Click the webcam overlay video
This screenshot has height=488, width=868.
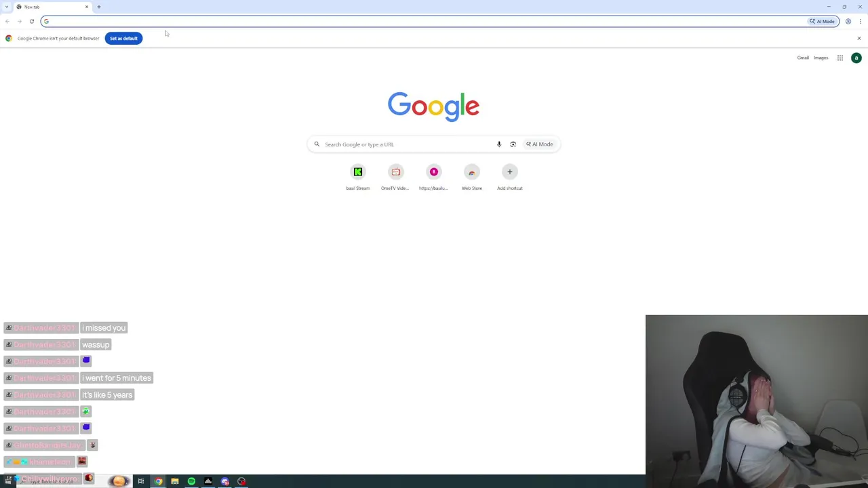[756, 401]
